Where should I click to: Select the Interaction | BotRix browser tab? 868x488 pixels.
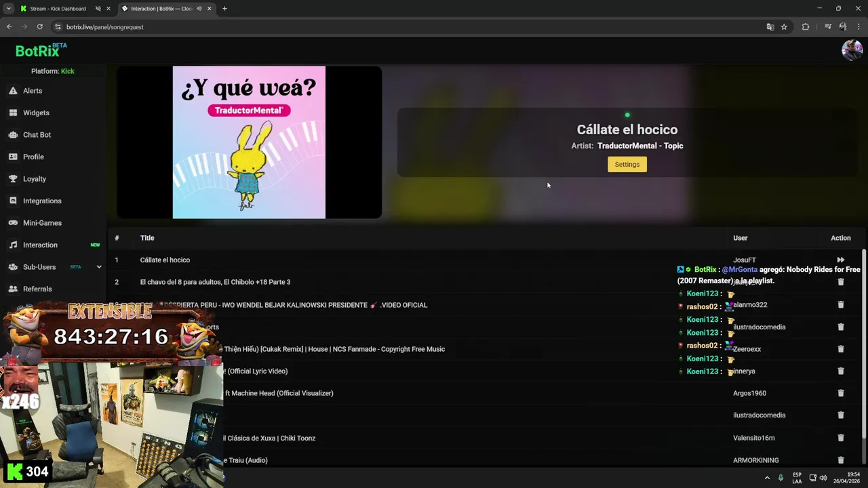pos(161,9)
